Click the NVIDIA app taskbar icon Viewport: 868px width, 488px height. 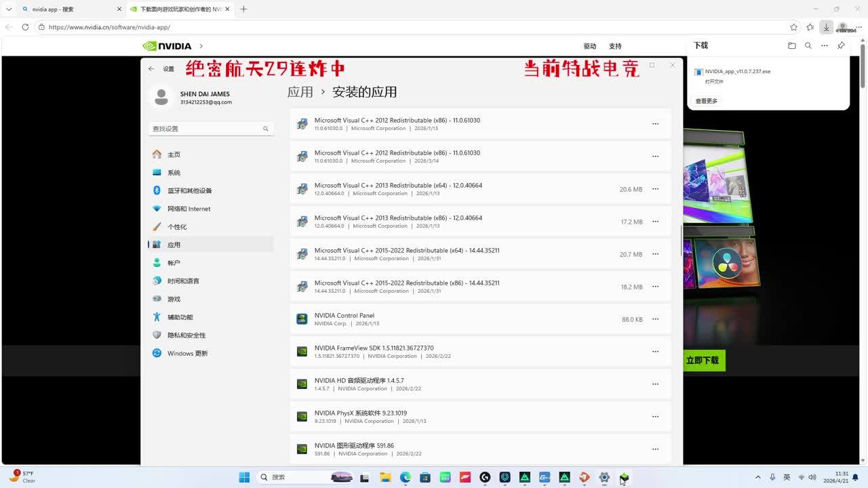pos(624,477)
